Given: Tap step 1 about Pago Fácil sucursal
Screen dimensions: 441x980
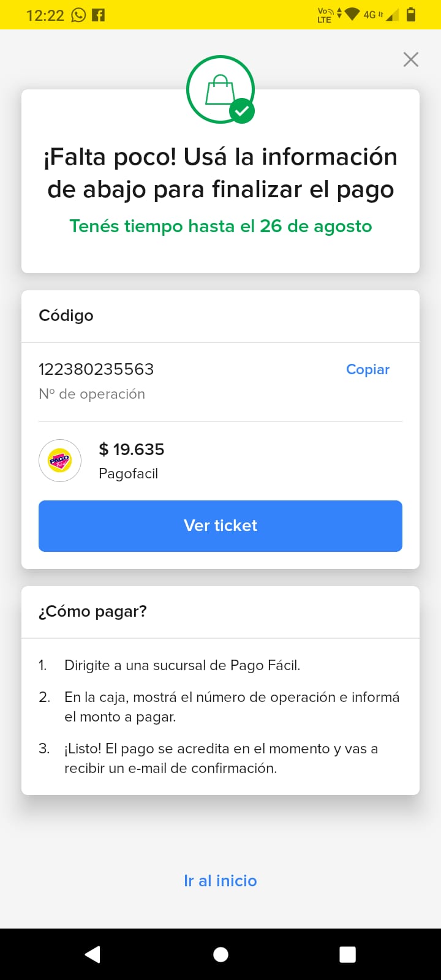Looking at the screenshot, I should tap(182, 665).
